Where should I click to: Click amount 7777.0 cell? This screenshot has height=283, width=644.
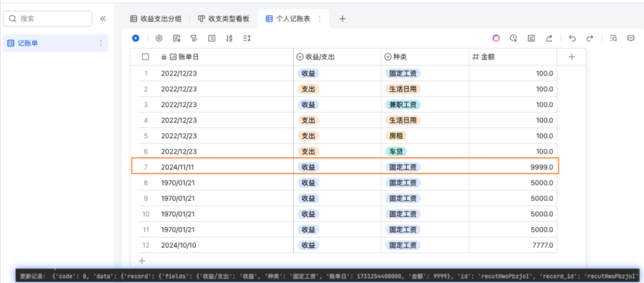(513, 246)
